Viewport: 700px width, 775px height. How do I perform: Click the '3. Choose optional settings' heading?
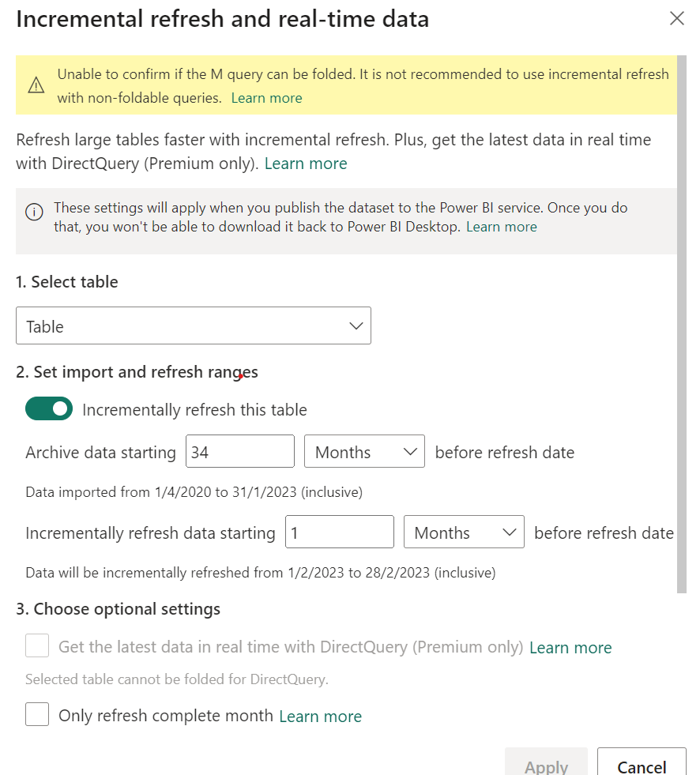(119, 609)
